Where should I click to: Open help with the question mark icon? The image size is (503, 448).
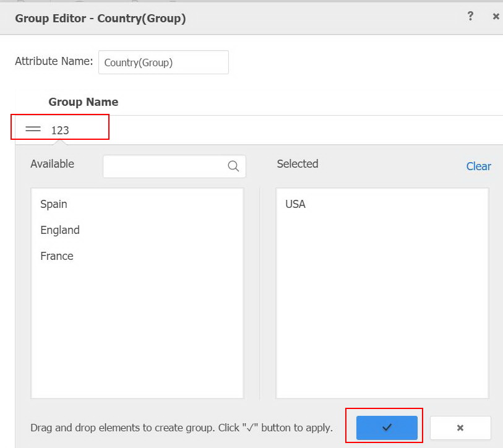470,16
